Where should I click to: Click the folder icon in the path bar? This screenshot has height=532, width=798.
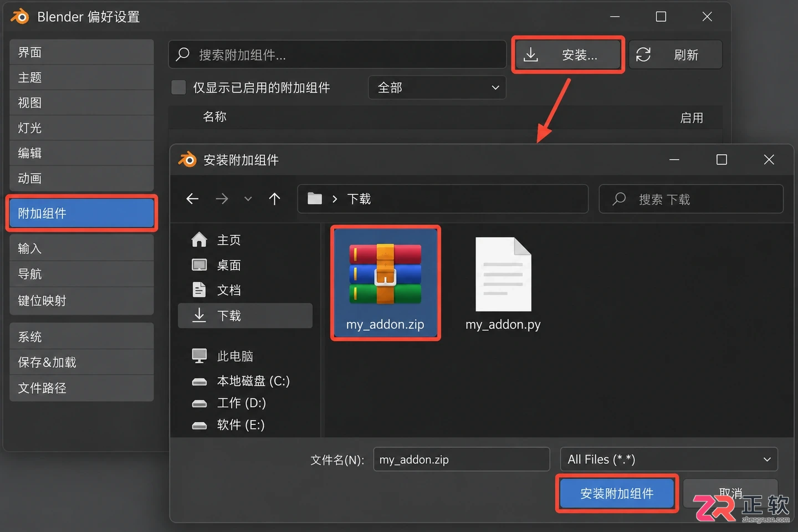click(315, 198)
